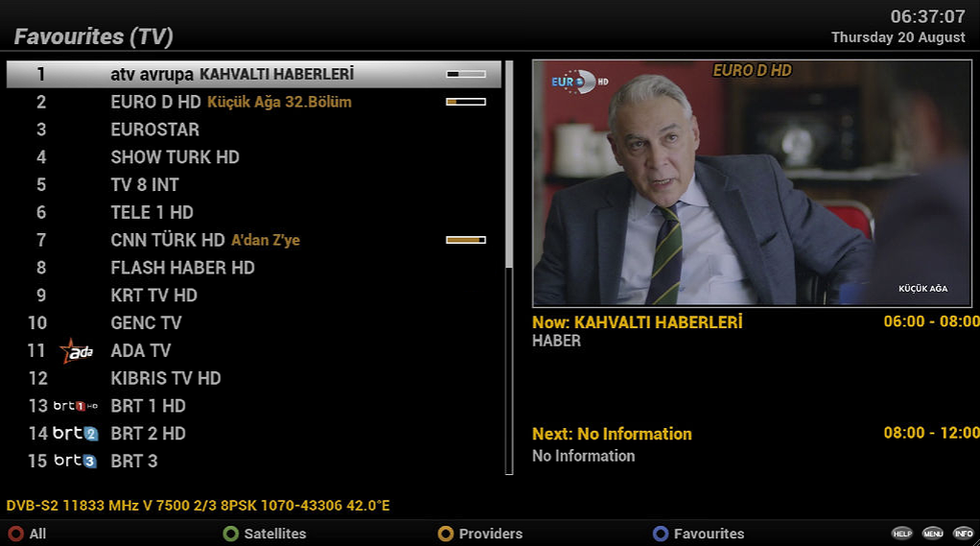Click the HABER genre description

[x=556, y=341]
